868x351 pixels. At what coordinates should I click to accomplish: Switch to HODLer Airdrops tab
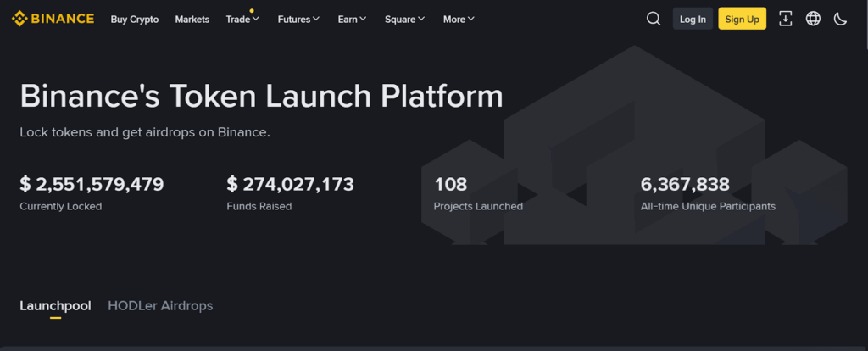160,305
